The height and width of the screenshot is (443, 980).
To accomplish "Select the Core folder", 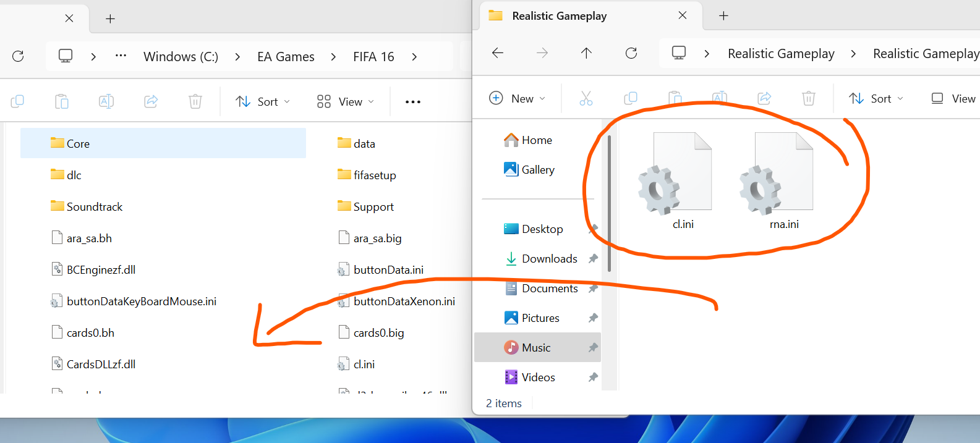I will pos(163,143).
